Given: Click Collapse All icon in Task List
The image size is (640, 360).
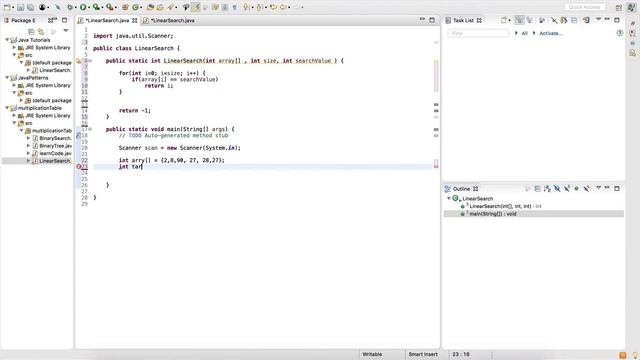Looking at the screenshot, I should pos(574,20).
